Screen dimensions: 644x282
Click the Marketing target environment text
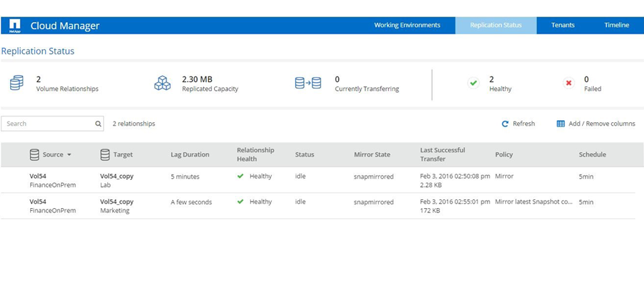(x=115, y=211)
